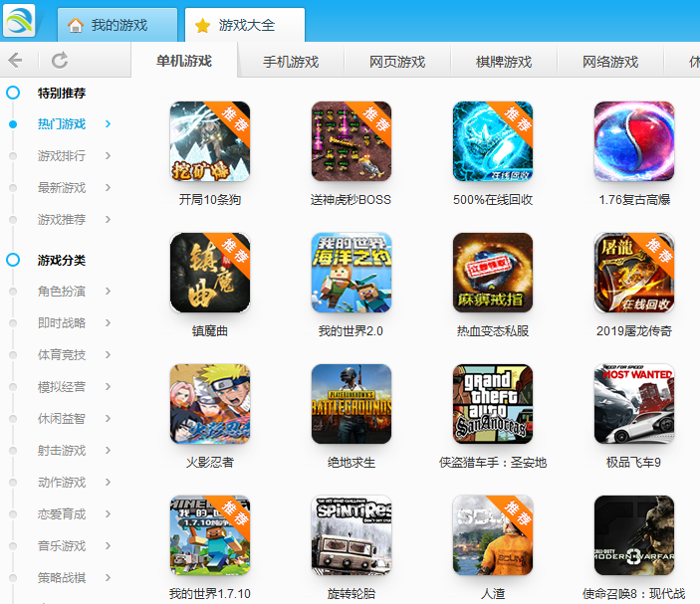Open the 人渣 SCUM game icon

[x=493, y=535]
